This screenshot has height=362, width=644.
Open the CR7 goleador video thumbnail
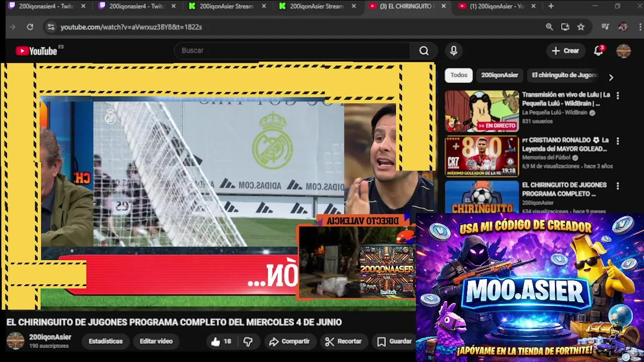481,156
